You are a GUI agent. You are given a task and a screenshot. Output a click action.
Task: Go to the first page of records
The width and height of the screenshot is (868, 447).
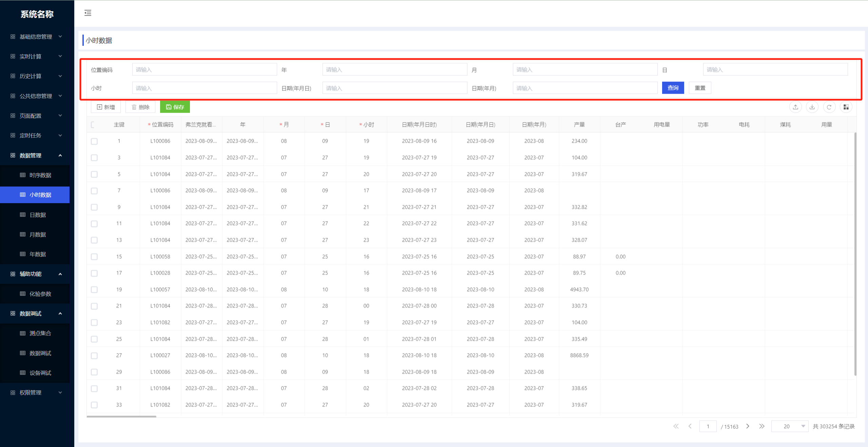676,426
